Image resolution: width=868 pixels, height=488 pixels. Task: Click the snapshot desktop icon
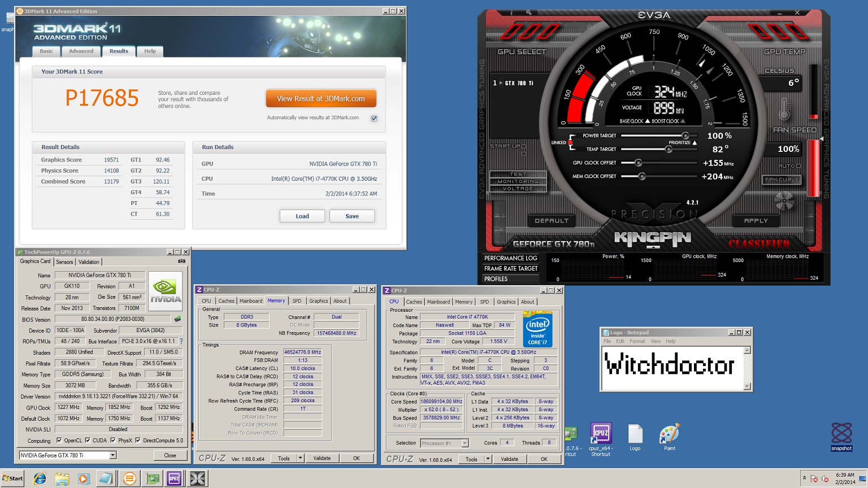(x=841, y=437)
